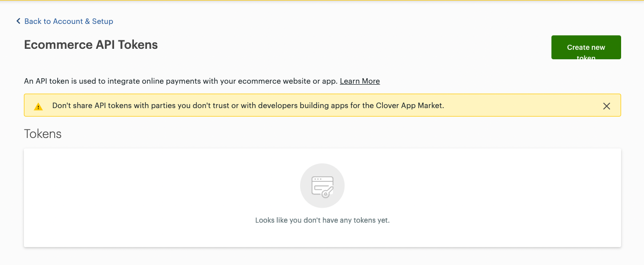Dismiss the yellow API token warning banner
644x265 pixels.
click(606, 106)
